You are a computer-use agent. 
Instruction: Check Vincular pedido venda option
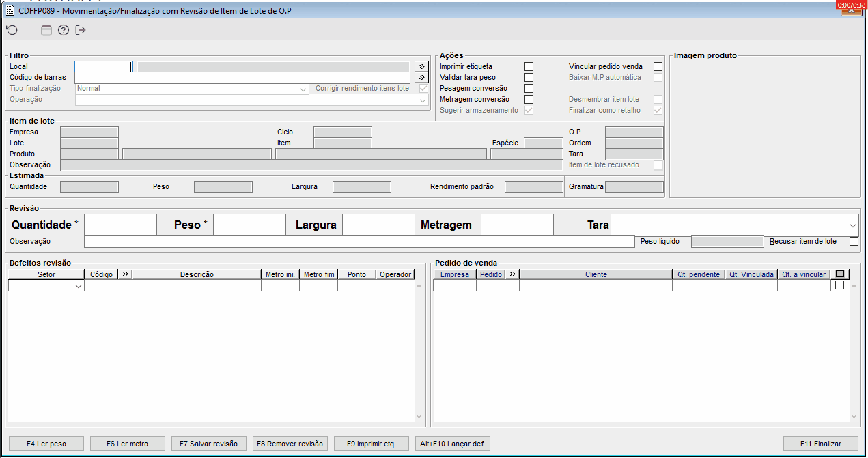point(658,66)
